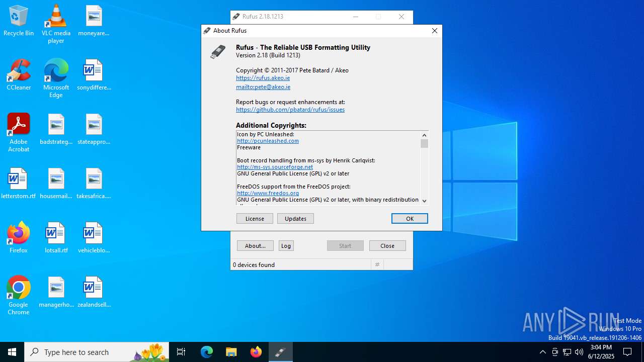The height and width of the screenshot is (362, 644).
Task: Open the http://pcunleashed.com link
Action: click(x=268, y=141)
